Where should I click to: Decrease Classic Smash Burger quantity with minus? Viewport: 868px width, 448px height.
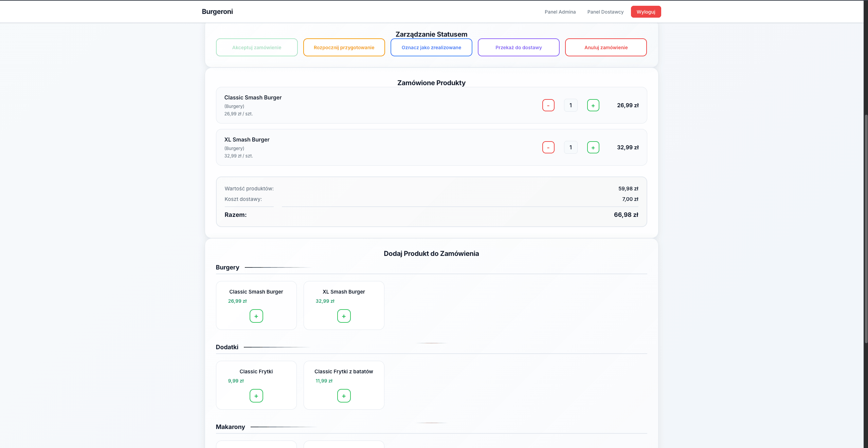[x=548, y=105]
